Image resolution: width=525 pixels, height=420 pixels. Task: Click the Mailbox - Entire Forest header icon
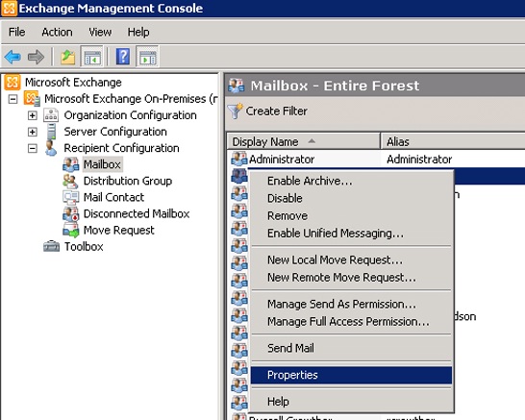pos(237,86)
